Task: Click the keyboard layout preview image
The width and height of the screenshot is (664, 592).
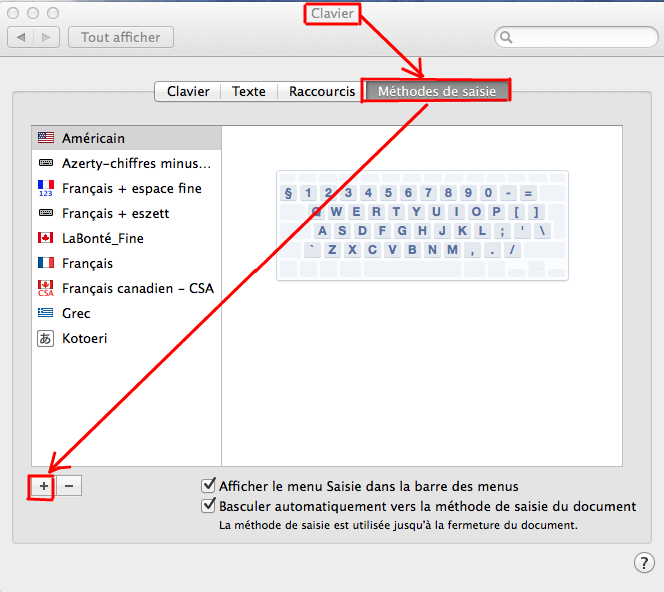Action: click(421, 224)
